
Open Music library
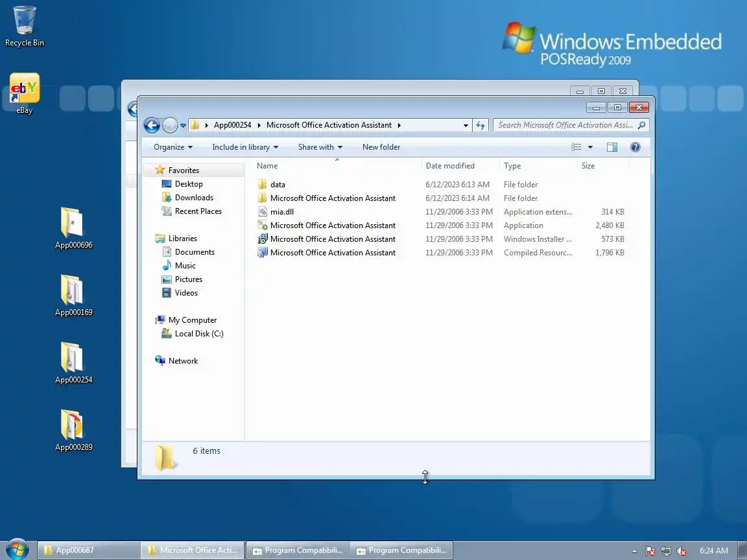point(185,266)
